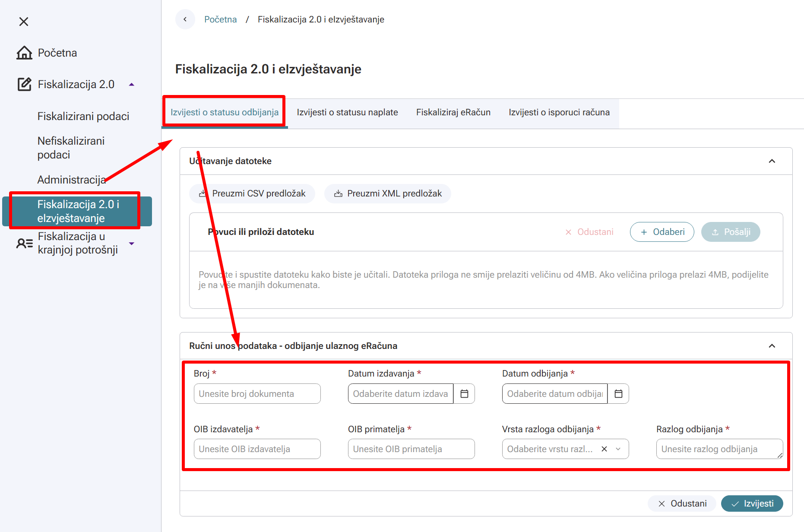Focus the OIB izdavatelja input field
The width and height of the screenshot is (804, 532).
(x=257, y=449)
